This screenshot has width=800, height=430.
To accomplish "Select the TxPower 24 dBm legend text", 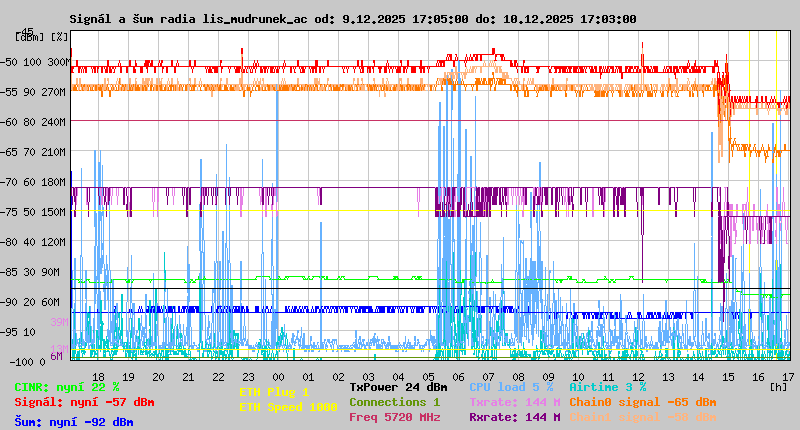I will tap(398, 386).
